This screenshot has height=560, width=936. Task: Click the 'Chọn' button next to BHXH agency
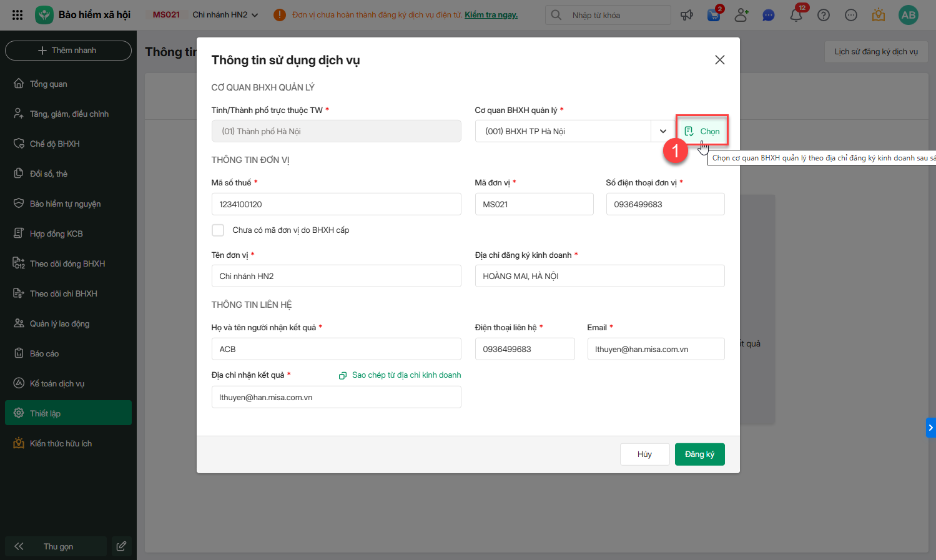702,131
